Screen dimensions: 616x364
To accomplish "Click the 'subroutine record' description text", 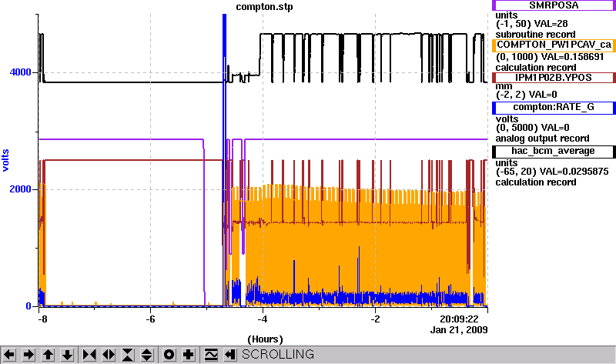I will pos(535,35).
